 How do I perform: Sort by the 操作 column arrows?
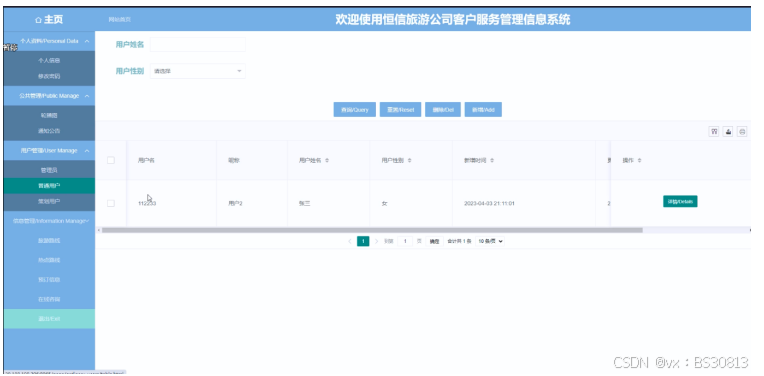click(639, 160)
